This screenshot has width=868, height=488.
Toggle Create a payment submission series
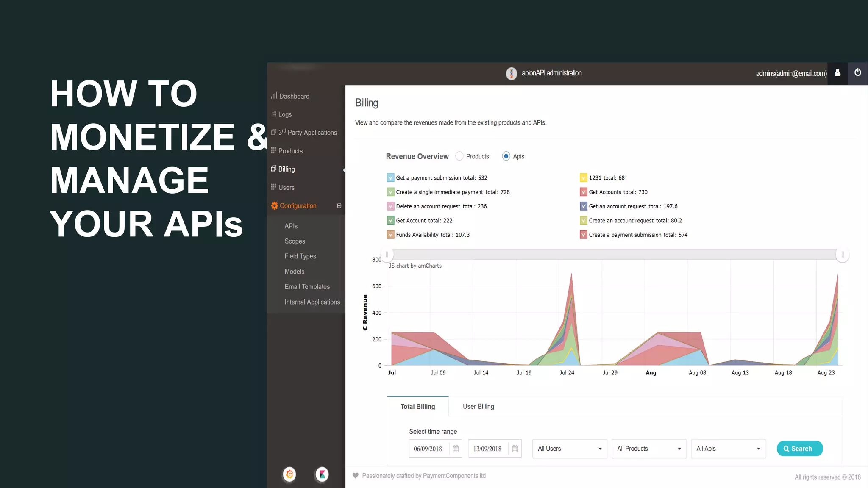click(584, 235)
